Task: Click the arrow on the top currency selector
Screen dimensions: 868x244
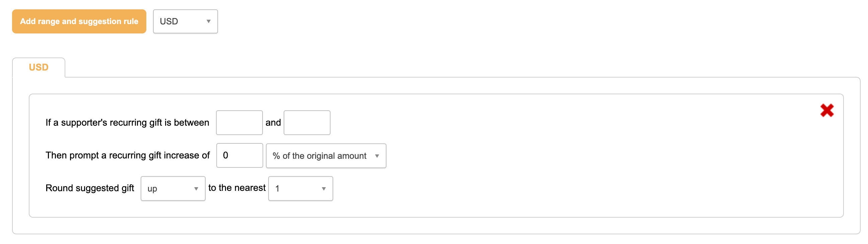Action: tap(209, 21)
